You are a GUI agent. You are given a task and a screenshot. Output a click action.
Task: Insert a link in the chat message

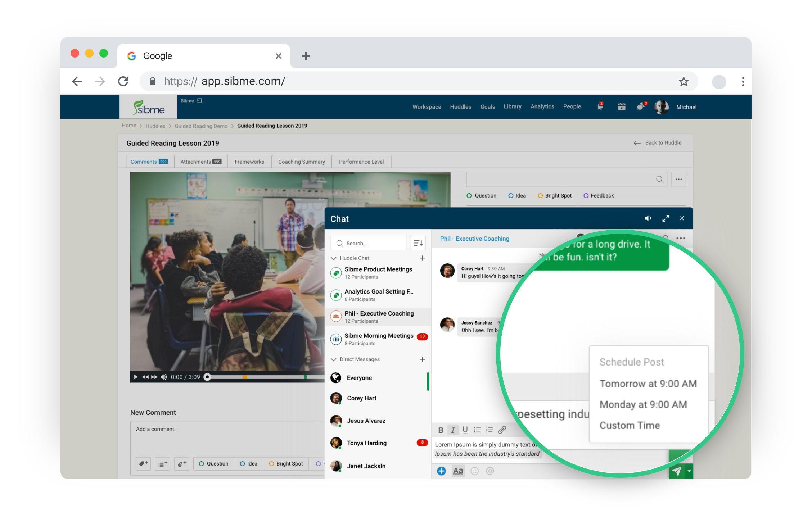point(502,430)
